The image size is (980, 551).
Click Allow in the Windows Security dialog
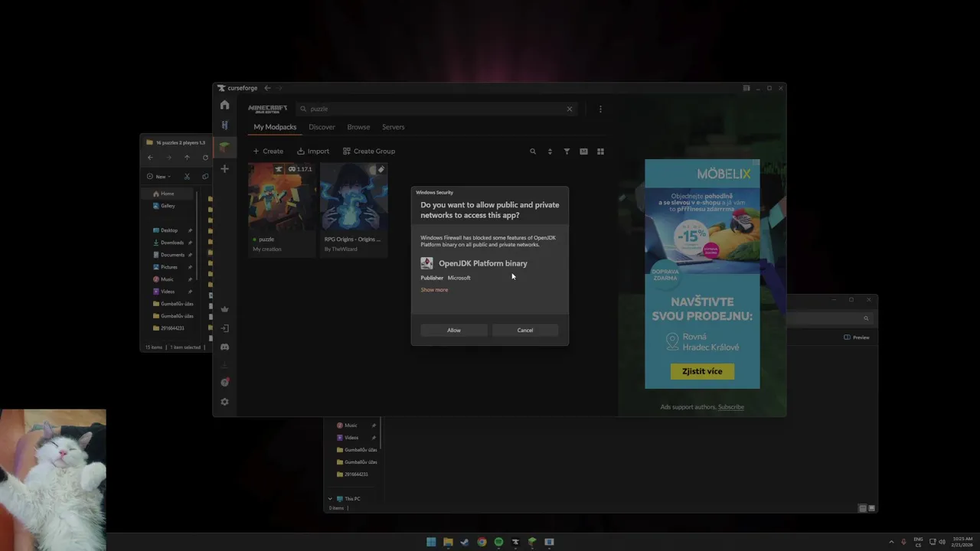click(454, 330)
